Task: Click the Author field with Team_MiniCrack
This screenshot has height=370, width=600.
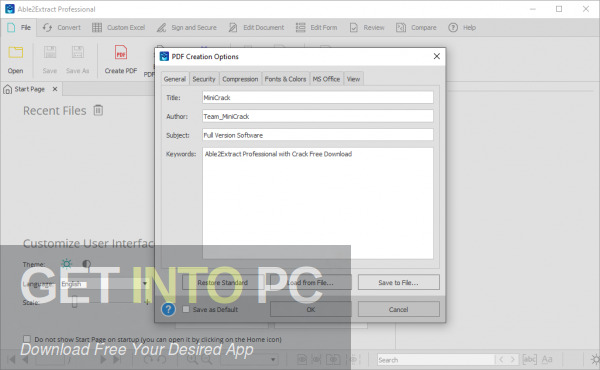Action: pyautogui.click(x=318, y=116)
